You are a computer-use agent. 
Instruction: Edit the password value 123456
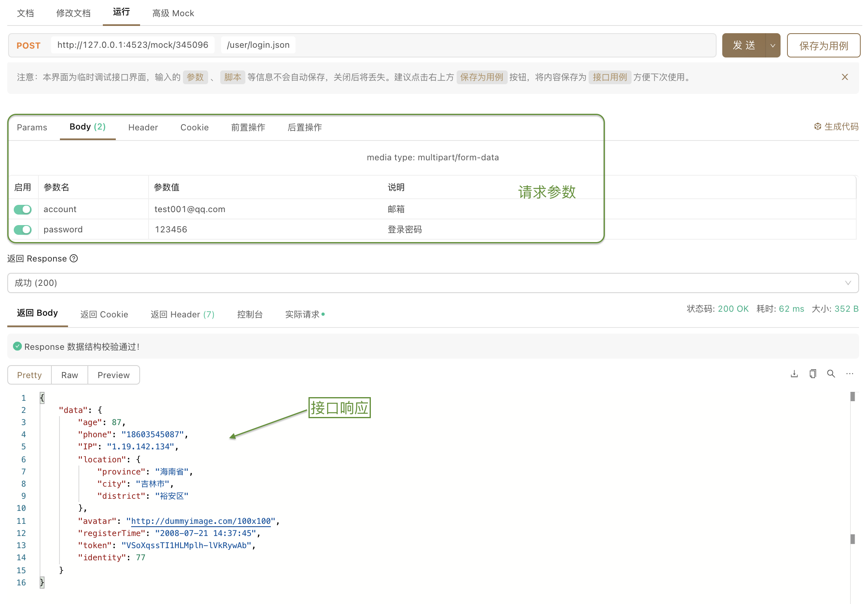(x=171, y=230)
